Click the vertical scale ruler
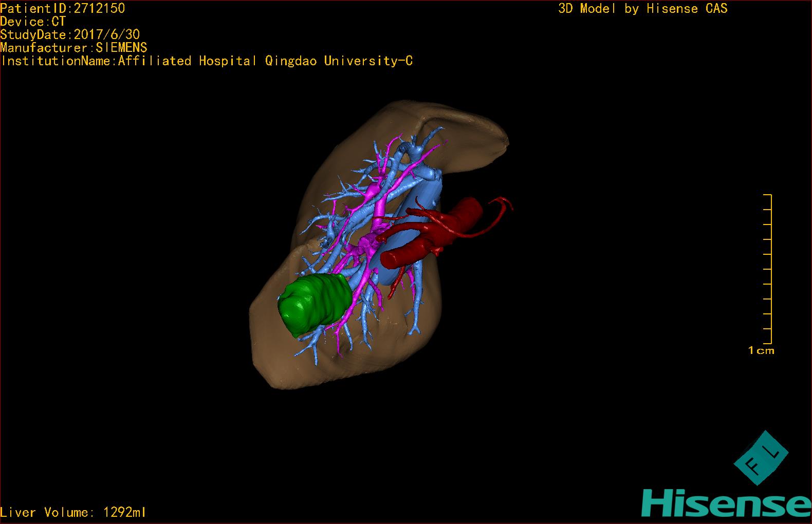 coord(768,269)
